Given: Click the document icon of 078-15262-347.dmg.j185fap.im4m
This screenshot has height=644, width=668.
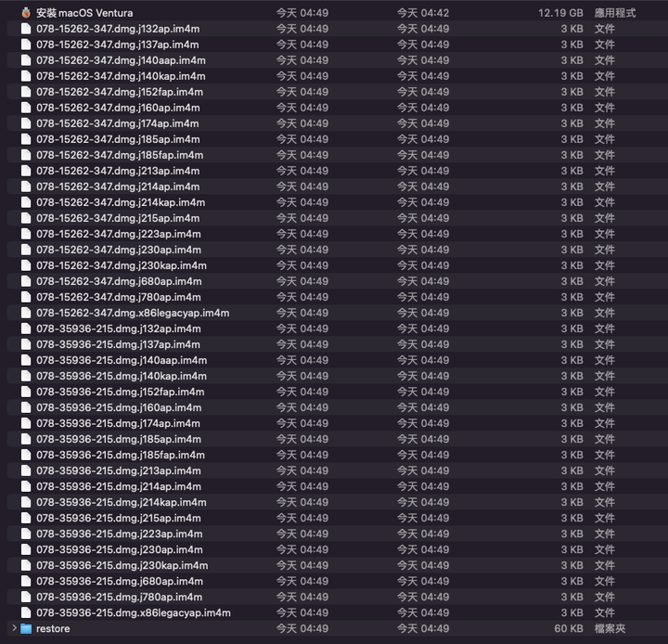Looking at the screenshot, I should point(26,155).
